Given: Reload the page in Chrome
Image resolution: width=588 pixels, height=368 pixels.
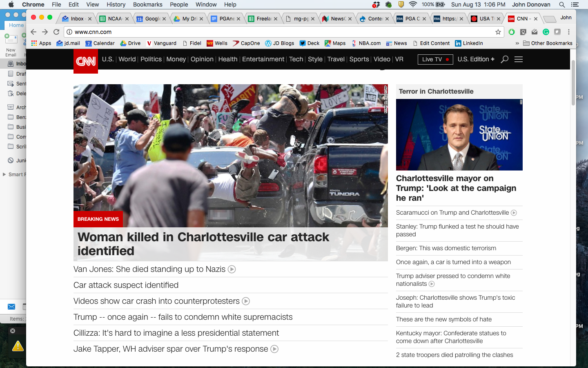Looking at the screenshot, I should tap(56, 32).
